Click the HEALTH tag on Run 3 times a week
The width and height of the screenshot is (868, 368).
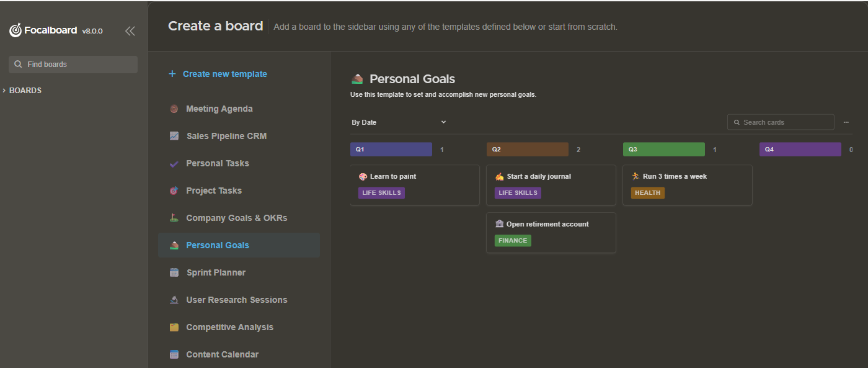tap(647, 192)
